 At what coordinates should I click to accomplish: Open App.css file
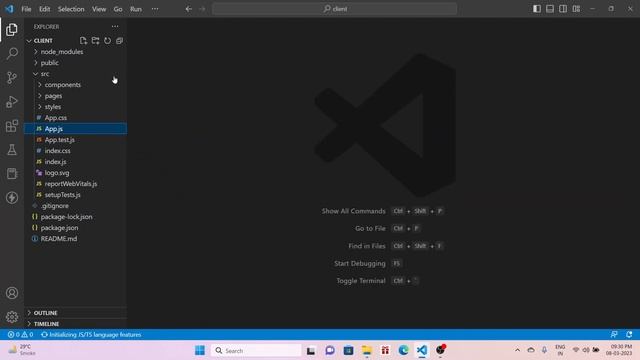click(76, 118)
